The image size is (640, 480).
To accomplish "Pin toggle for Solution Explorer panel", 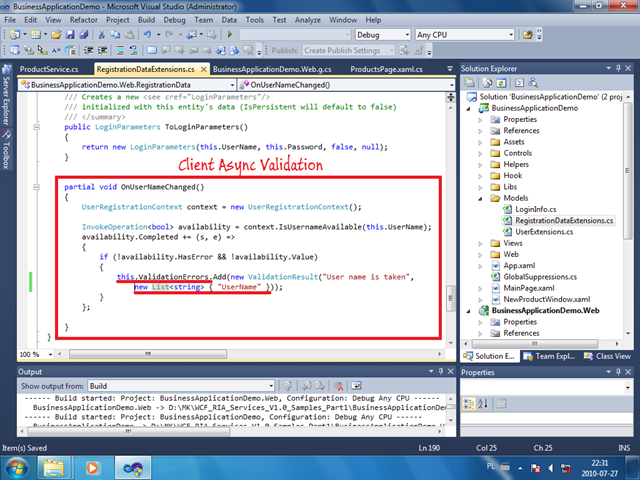I will 618,68.
